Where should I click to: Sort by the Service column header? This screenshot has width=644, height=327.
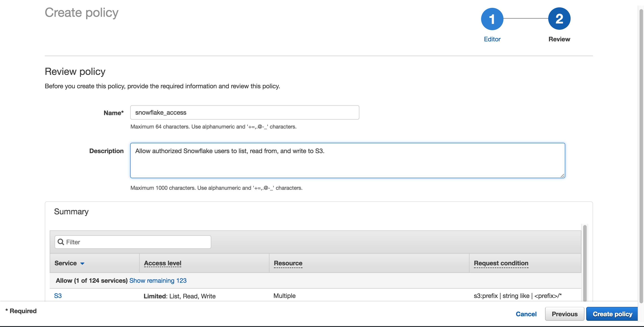pos(66,263)
